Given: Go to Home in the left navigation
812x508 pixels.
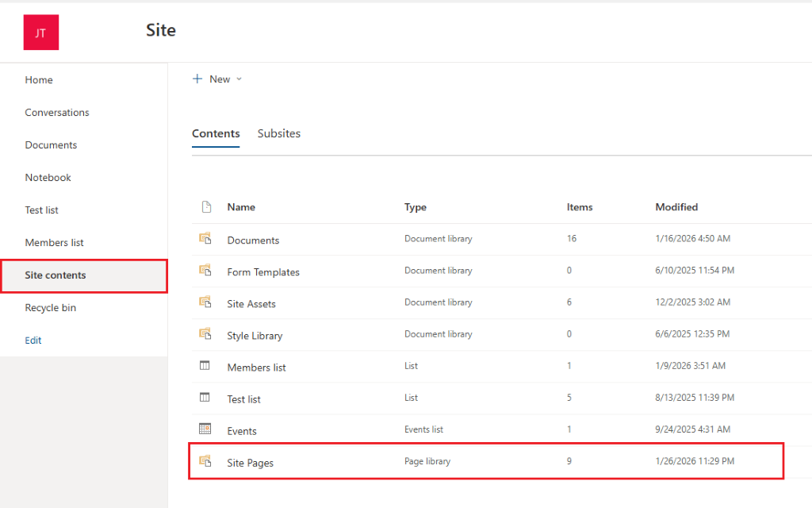Looking at the screenshot, I should 39,80.
